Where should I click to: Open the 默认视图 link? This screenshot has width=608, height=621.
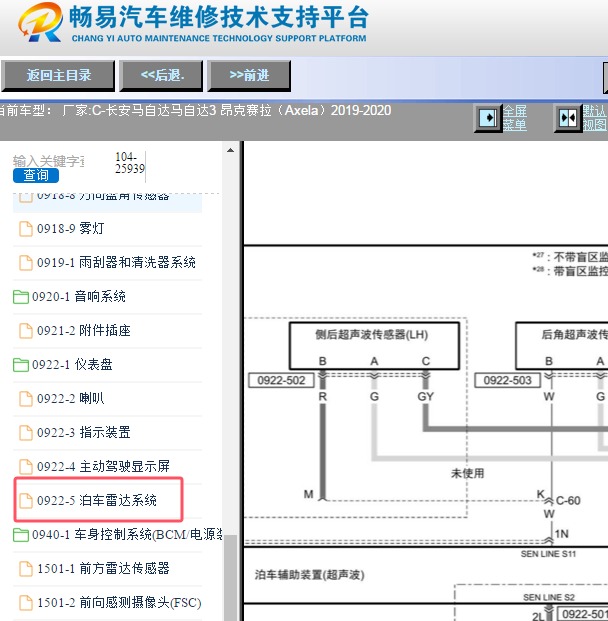595,118
